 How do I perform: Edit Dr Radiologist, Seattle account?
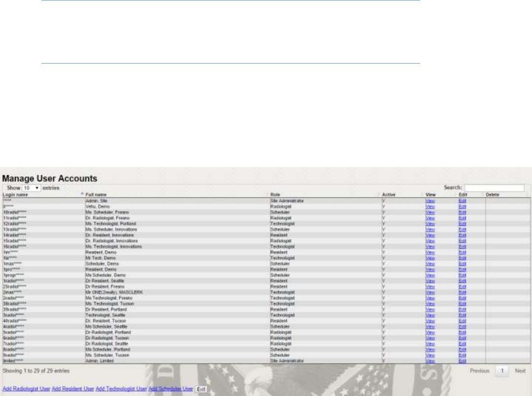pyautogui.click(x=463, y=344)
